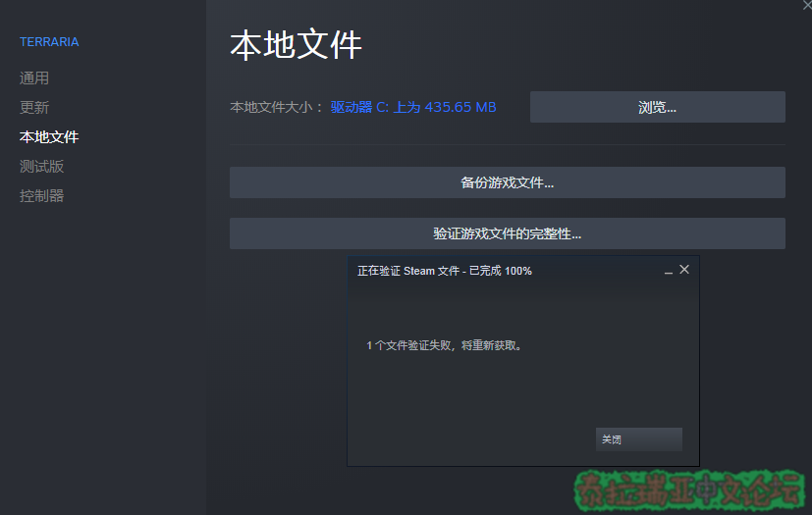This screenshot has height=515, width=812.
Task: Minimize the Steam validation dialog
Action: coord(668,271)
